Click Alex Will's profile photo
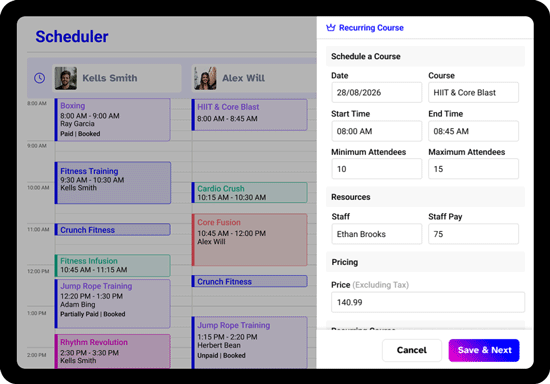This screenshot has height=384, width=550. 205,78
